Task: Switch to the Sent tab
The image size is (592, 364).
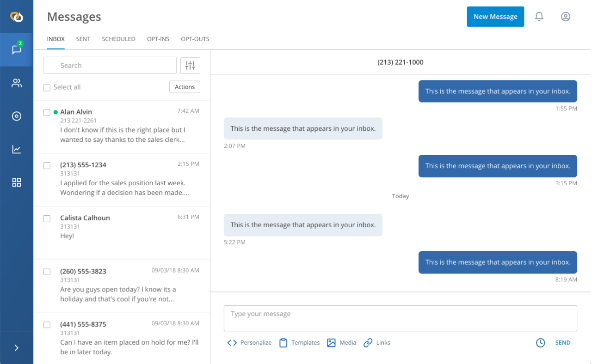Action: point(83,39)
